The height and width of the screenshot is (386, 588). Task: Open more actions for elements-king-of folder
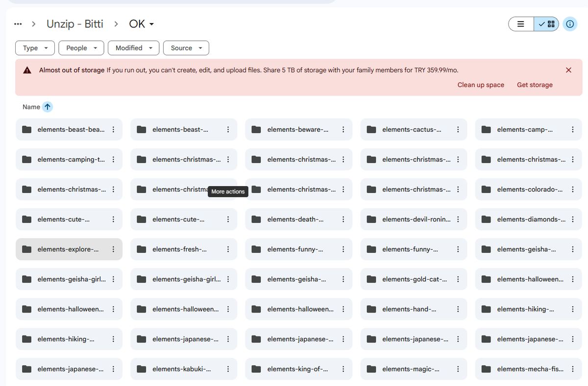(x=343, y=368)
